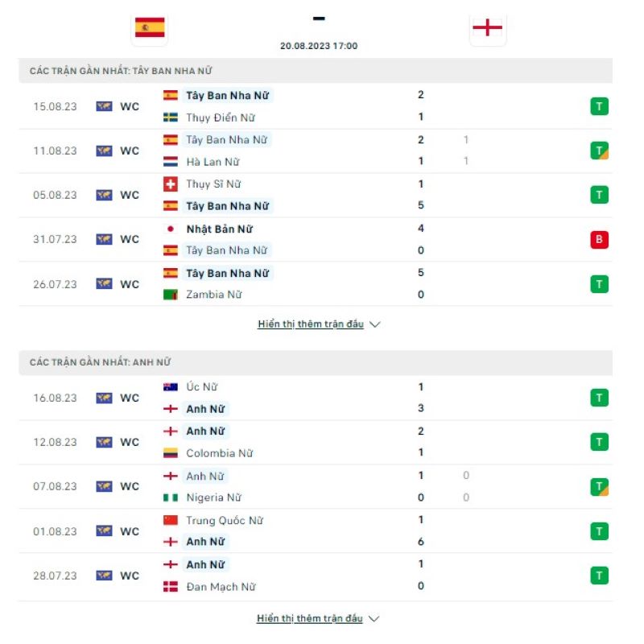Open the Nhật Bản Nữ team link
This screenshot has height=644, width=644.
[219, 229]
